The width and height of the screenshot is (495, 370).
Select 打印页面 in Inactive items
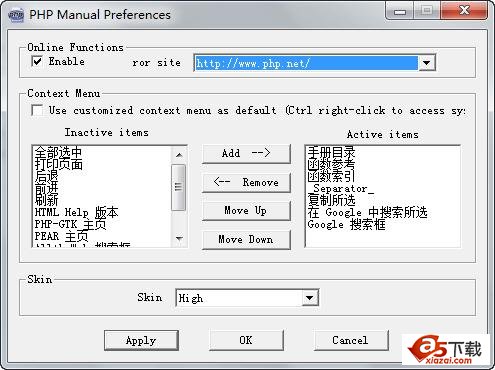point(59,164)
